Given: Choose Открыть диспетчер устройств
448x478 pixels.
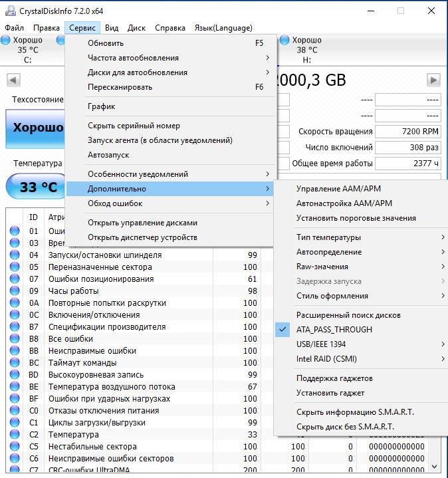Looking at the screenshot, I should click(169, 237).
